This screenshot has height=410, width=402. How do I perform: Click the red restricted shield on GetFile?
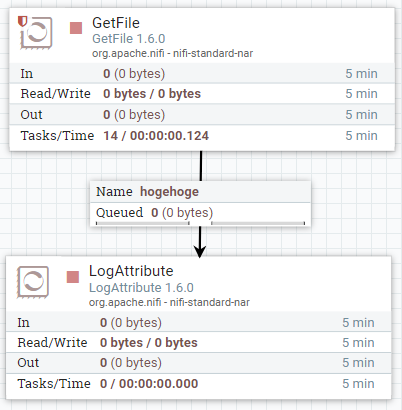22,21
